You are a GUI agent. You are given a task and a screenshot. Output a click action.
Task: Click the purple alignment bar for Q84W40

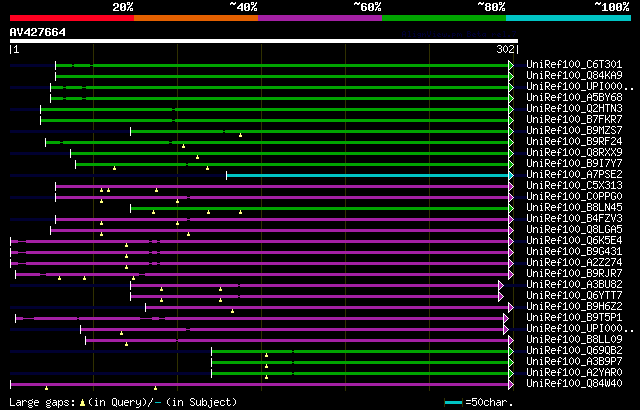(260, 385)
